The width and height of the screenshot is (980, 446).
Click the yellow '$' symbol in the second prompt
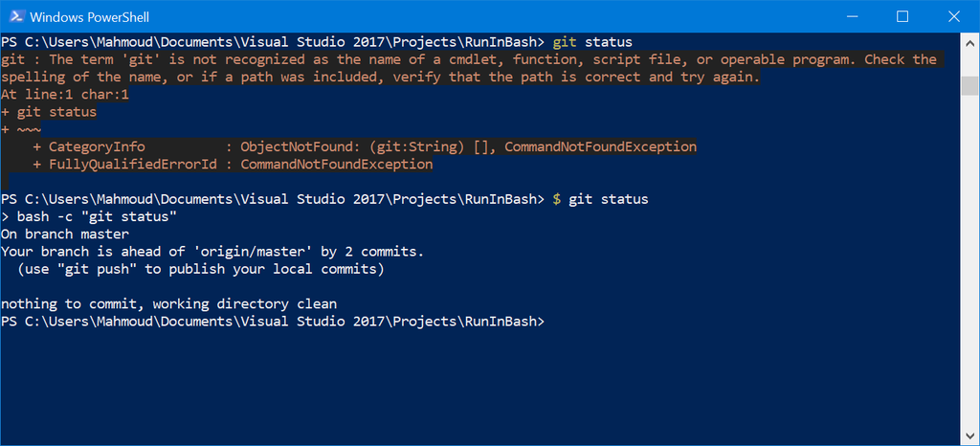(557, 200)
